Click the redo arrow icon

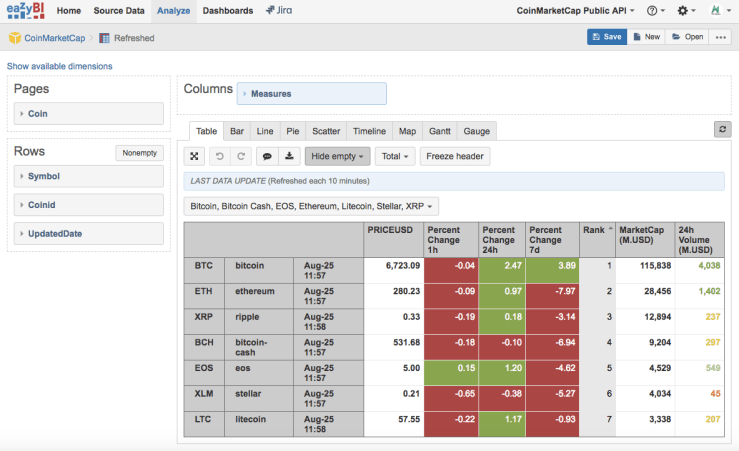(240, 156)
